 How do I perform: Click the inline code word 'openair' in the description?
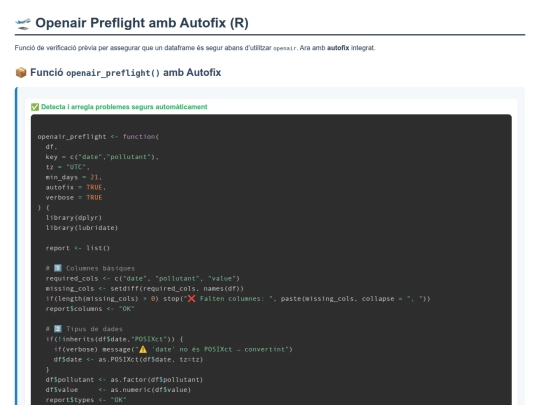[284, 48]
